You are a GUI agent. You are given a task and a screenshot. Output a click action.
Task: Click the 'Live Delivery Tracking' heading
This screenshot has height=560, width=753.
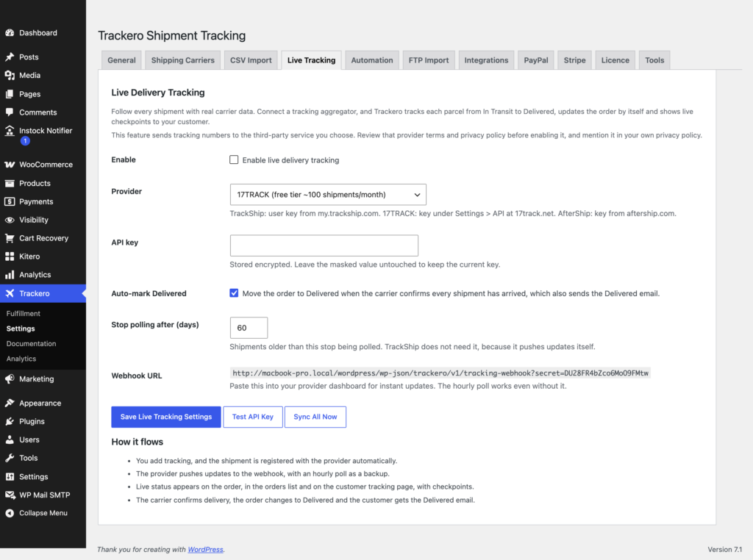pos(158,93)
